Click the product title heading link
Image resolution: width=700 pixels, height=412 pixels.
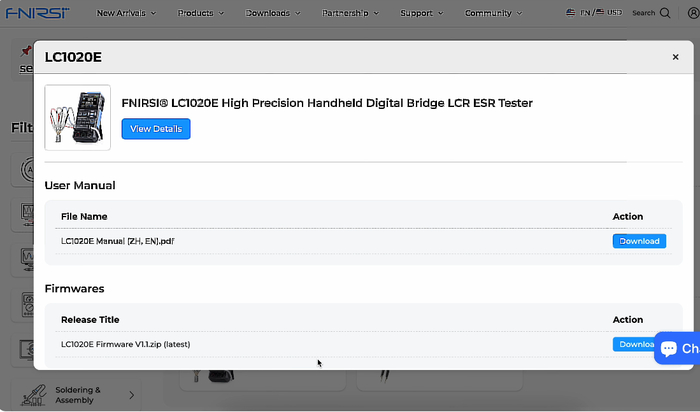click(327, 102)
